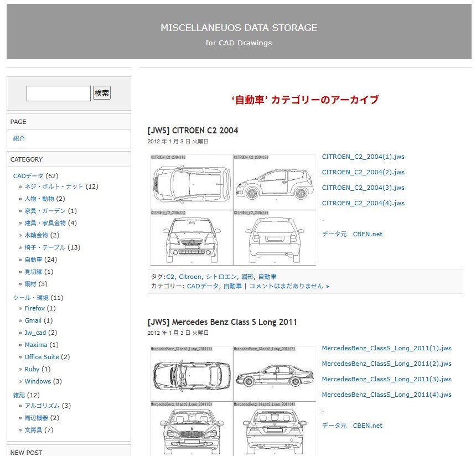Open the 椅子・テーブル category
Screen dimensions: 476x456
45,247
